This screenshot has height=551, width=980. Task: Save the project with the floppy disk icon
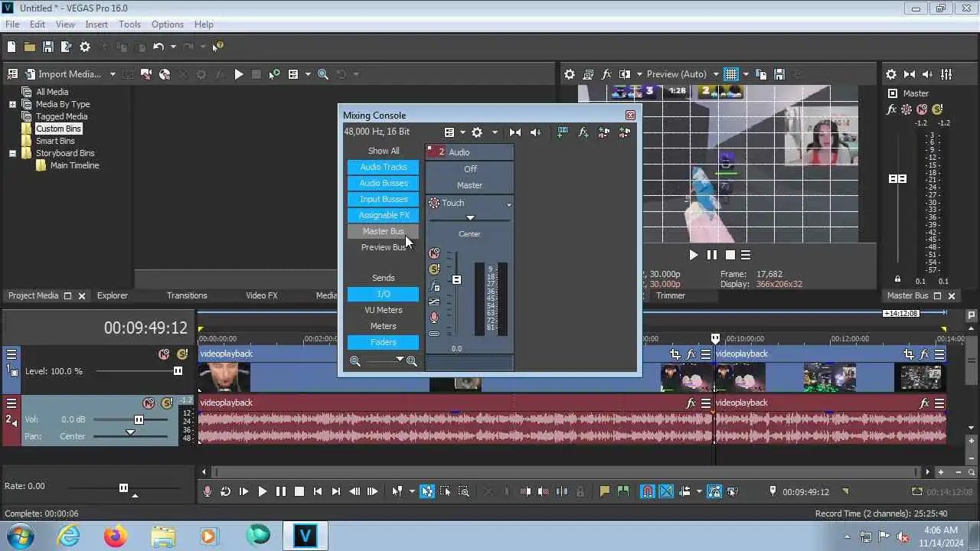tap(48, 47)
